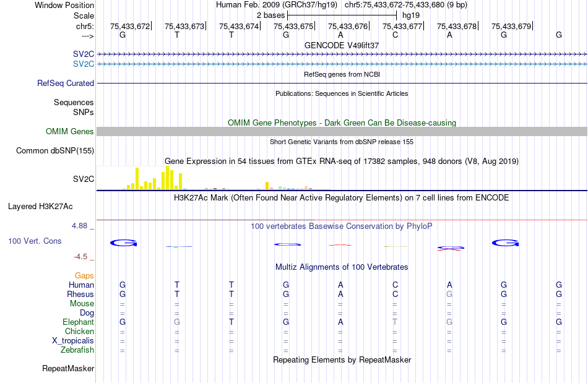This screenshot has width=588, height=383.
Task: Click the dark blue SV2C gene label
Action: (84, 54)
